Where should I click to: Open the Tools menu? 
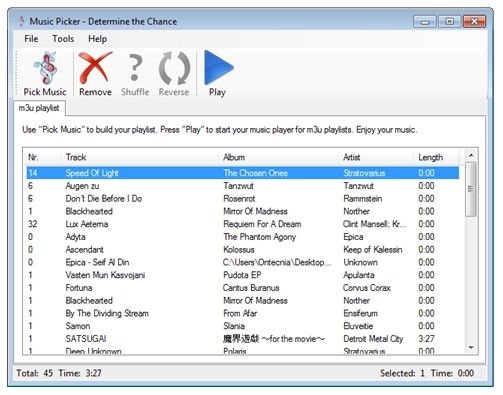tap(63, 39)
